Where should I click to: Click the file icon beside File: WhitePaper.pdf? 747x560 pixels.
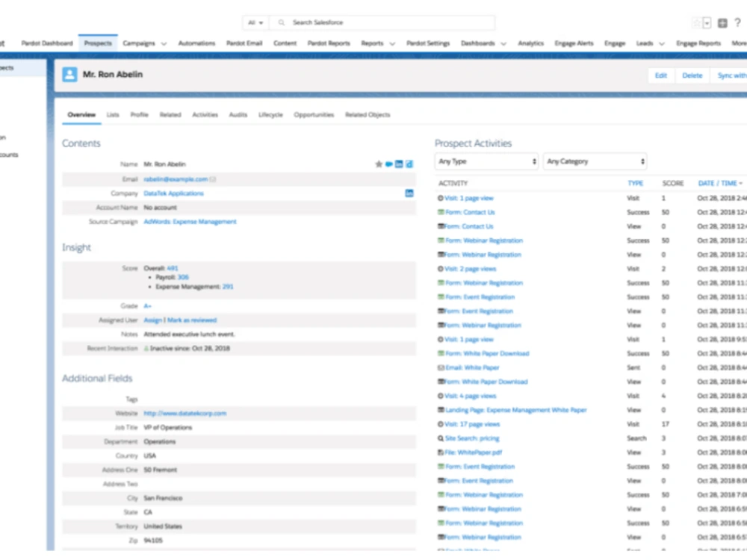coord(441,452)
